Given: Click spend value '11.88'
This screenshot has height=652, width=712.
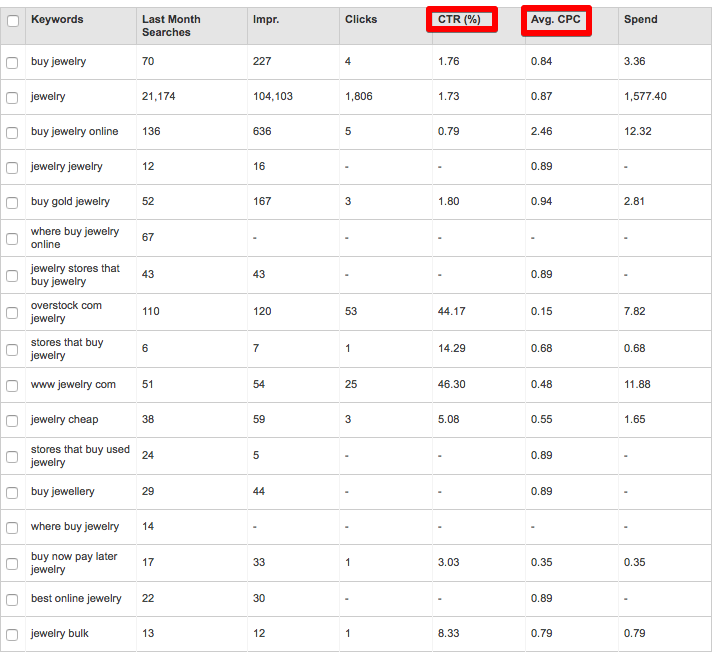Looking at the screenshot, I should pyautogui.click(x=637, y=385).
